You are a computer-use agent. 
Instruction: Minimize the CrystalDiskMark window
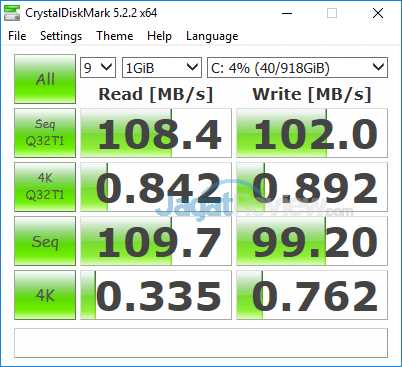click(x=287, y=13)
